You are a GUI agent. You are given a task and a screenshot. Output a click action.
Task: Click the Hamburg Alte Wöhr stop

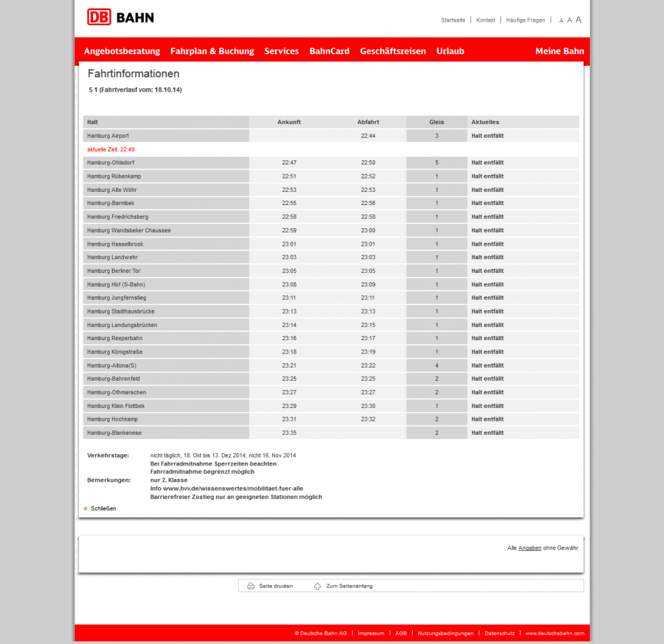(112, 190)
